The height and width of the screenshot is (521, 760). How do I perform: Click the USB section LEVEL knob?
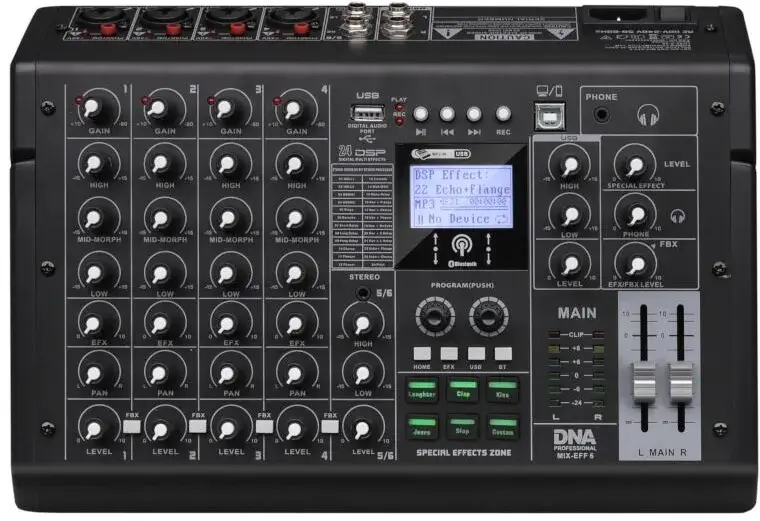tap(570, 264)
